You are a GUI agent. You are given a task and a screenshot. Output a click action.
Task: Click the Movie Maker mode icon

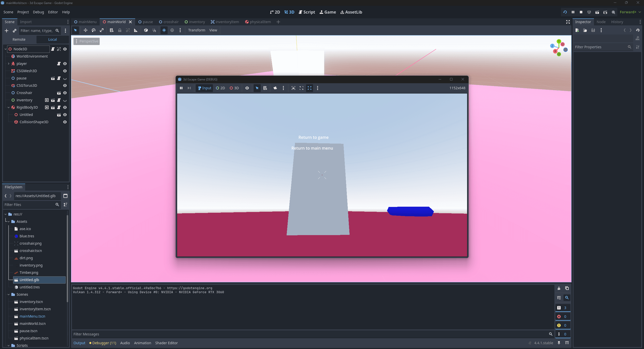[x=613, y=12]
